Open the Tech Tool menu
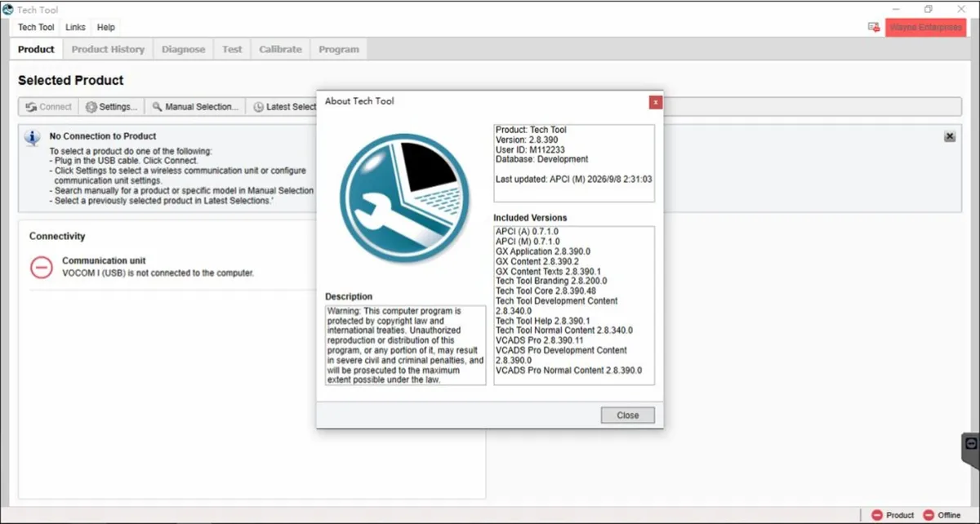This screenshot has width=980, height=524. 36,27
